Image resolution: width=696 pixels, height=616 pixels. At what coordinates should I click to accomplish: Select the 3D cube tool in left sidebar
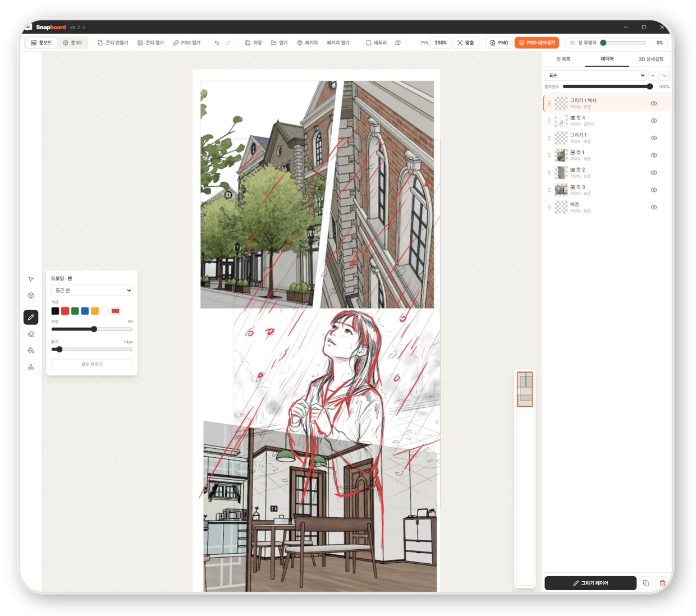31,295
